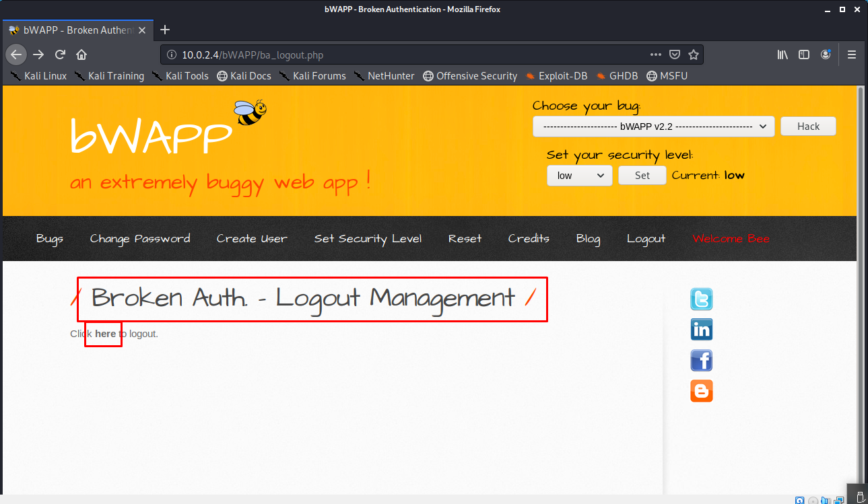Open the Firefox account icon

(826, 55)
